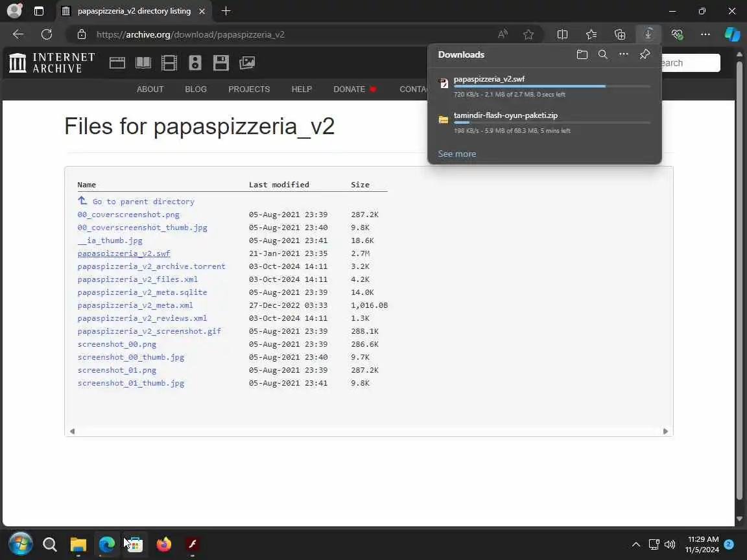View site information lock icon

click(82, 34)
